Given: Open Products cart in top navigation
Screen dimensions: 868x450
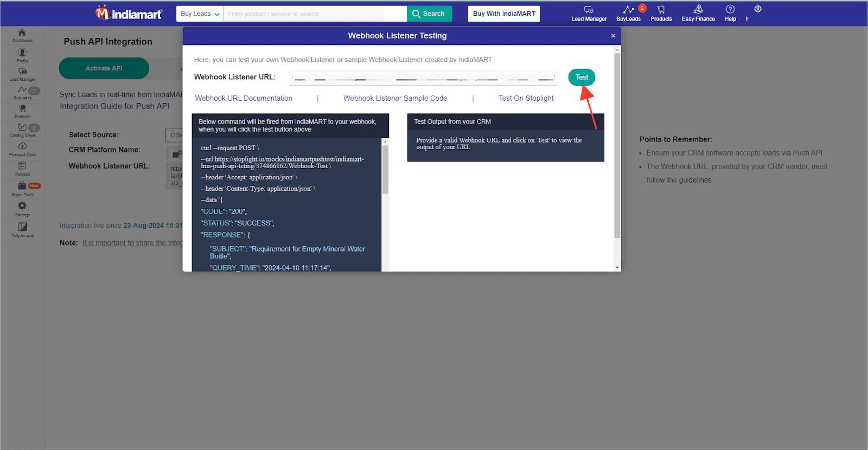Looking at the screenshot, I should (661, 14).
